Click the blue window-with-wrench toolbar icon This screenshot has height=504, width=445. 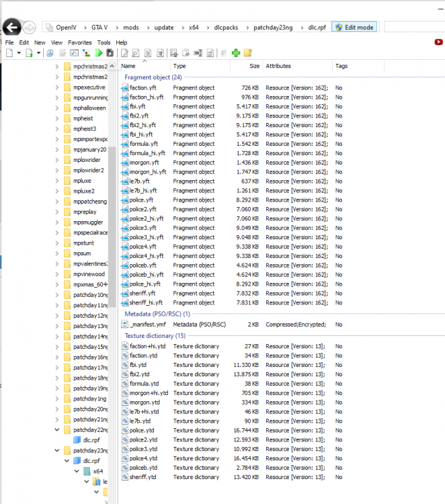(50, 53)
